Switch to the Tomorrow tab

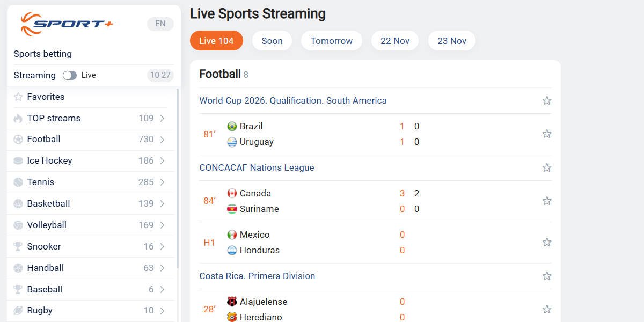[331, 41]
